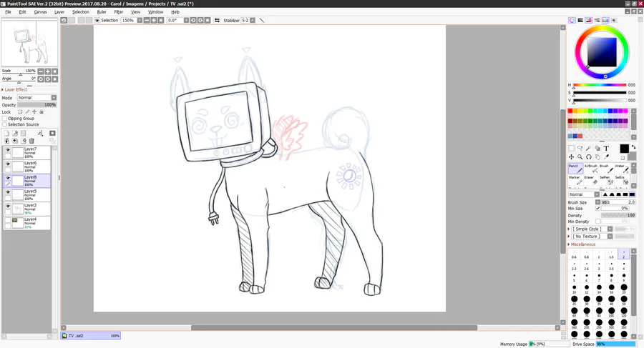The height and width of the screenshot is (348, 644).
Task: Open the Brush Size unit dropdown
Action: pos(597,202)
